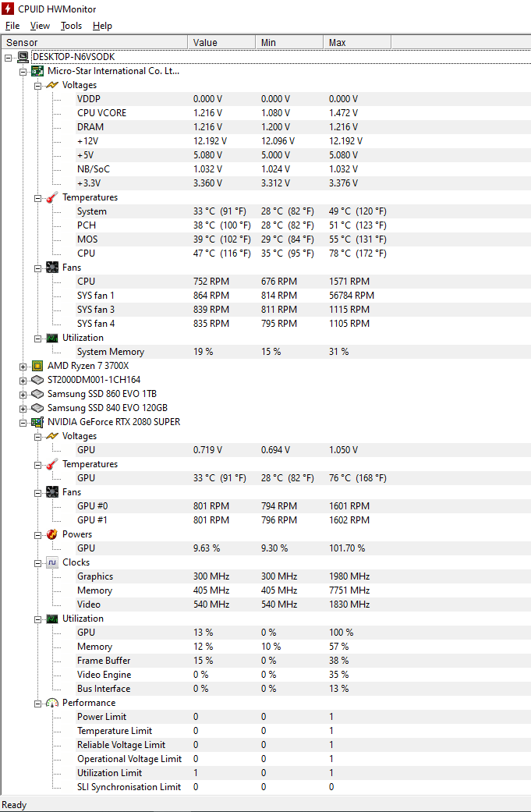Select the ST2000DM001 hard drive icon
The image size is (531, 812).
click(x=37, y=380)
